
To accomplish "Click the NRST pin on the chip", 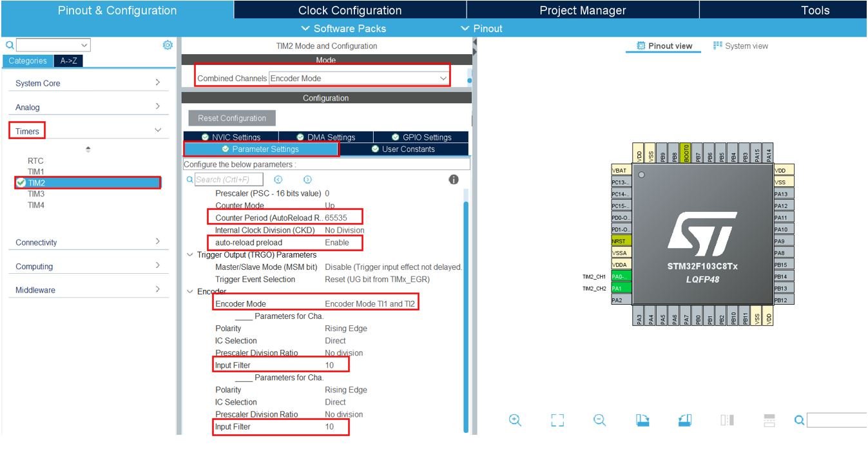I will (x=621, y=241).
